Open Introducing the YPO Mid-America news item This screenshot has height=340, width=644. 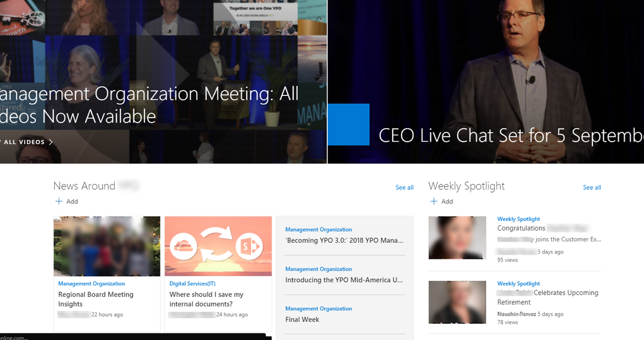point(344,279)
